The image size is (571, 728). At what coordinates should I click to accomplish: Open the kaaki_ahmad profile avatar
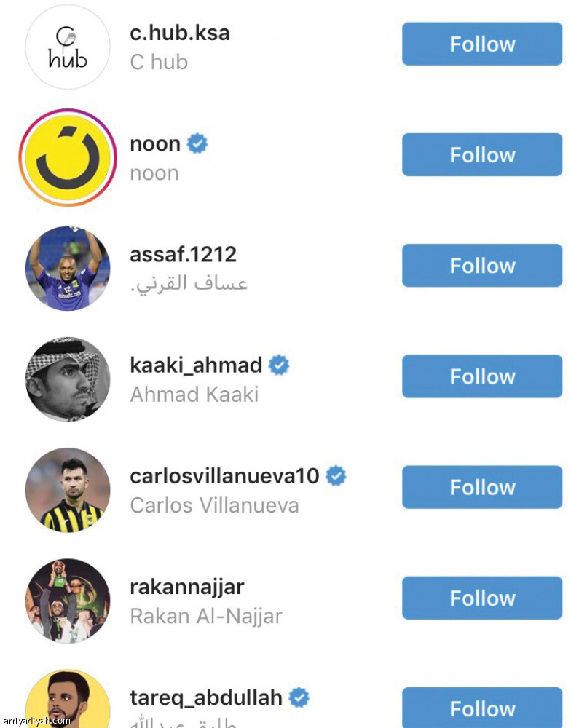(x=68, y=379)
